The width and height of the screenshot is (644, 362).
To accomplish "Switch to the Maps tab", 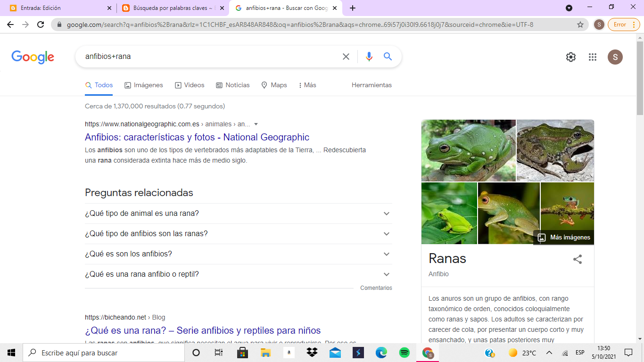I will pyautogui.click(x=274, y=85).
